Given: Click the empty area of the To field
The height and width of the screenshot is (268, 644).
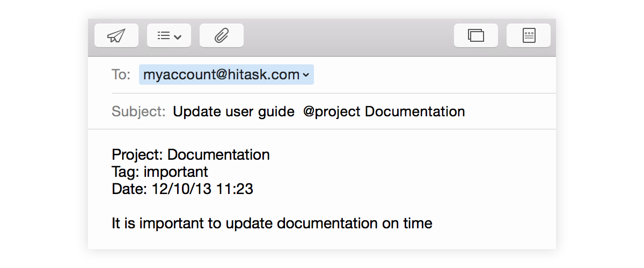Looking at the screenshot, I should click(x=429, y=75).
